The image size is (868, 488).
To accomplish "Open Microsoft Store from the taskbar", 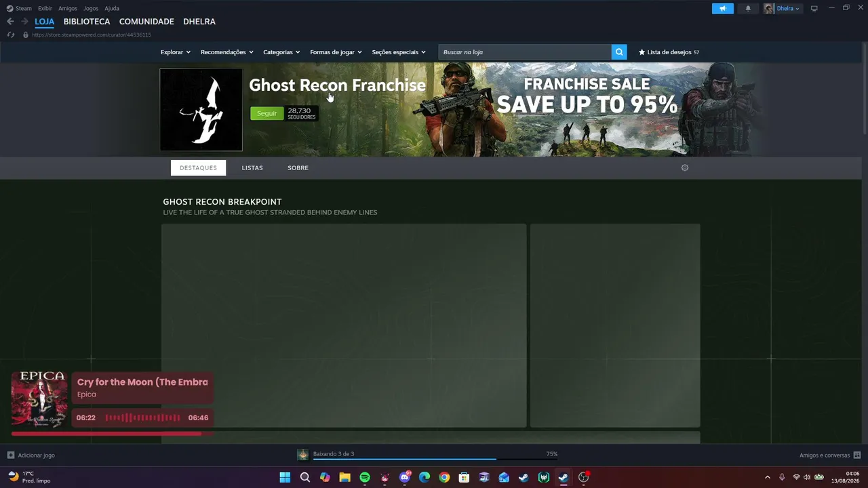I will click(464, 477).
